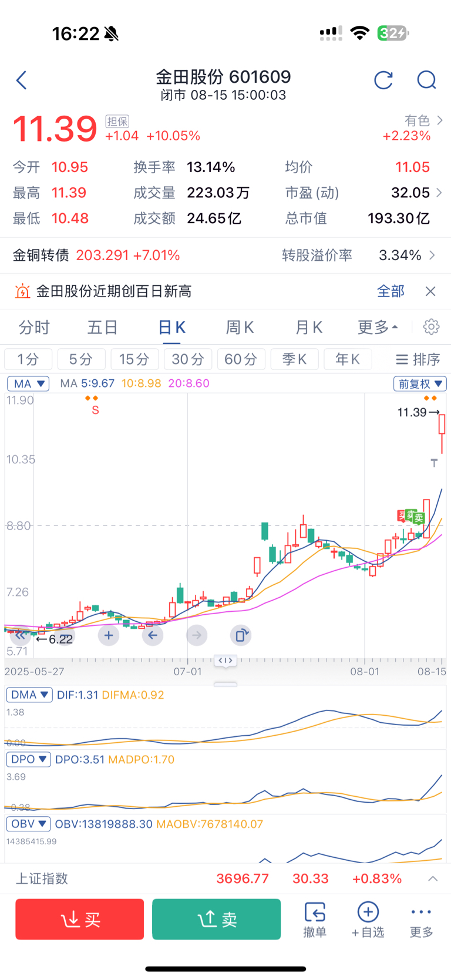This screenshot has height=980, width=451.
Task: Open the OBV indicator dropdown
Action: (28, 824)
